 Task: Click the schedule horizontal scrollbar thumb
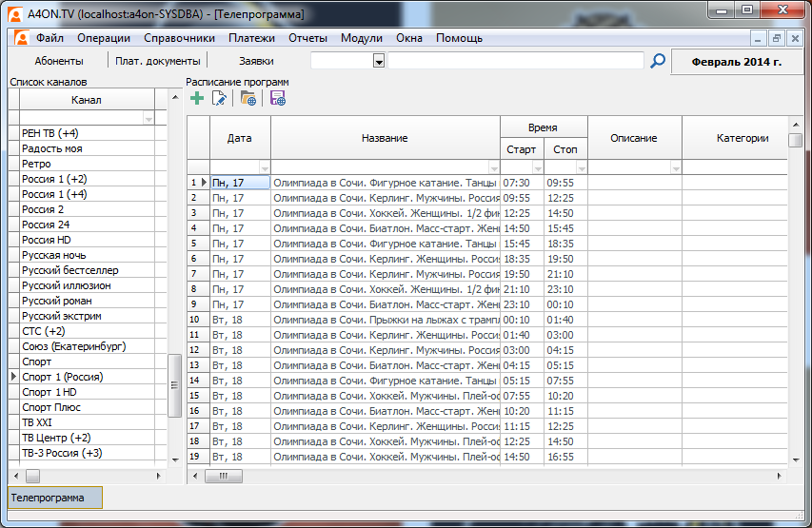(x=223, y=475)
